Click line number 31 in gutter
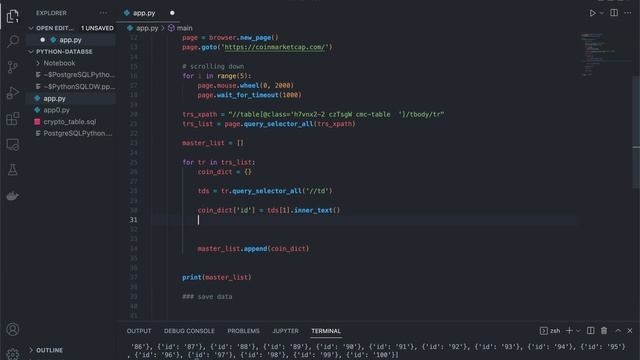Screen dimensions: 640x360 [x=133, y=220]
